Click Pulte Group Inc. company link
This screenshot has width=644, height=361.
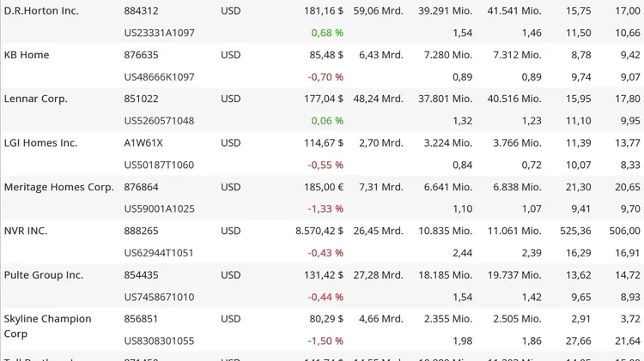coord(44,275)
